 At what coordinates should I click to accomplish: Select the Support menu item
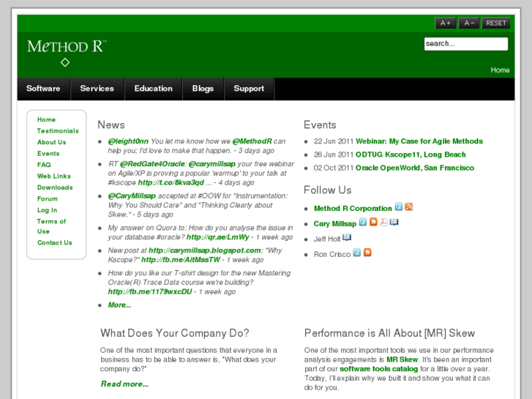249,89
